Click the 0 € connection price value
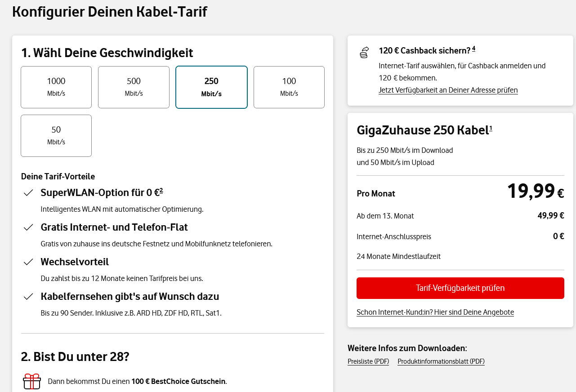576x392 pixels. pyautogui.click(x=558, y=236)
